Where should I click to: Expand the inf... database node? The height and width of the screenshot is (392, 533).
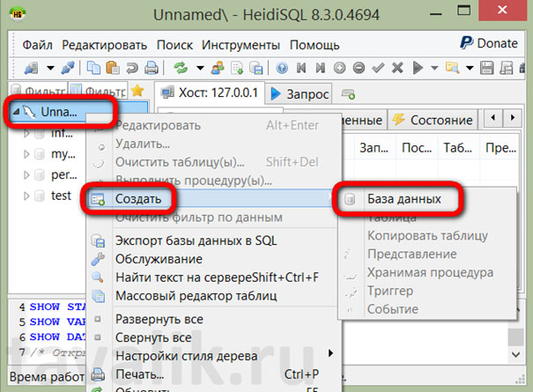pyautogui.click(x=26, y=133)
